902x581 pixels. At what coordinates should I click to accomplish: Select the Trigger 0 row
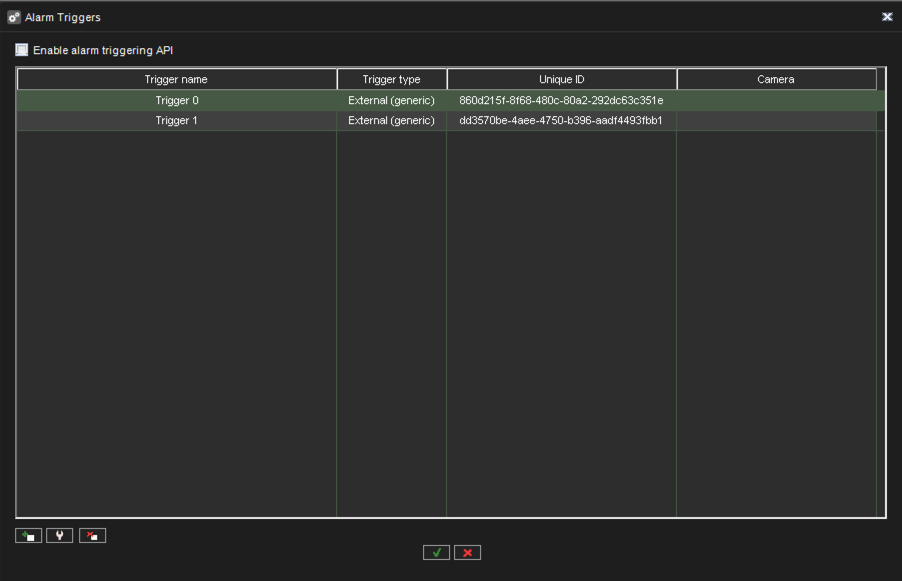pos(177,100)
